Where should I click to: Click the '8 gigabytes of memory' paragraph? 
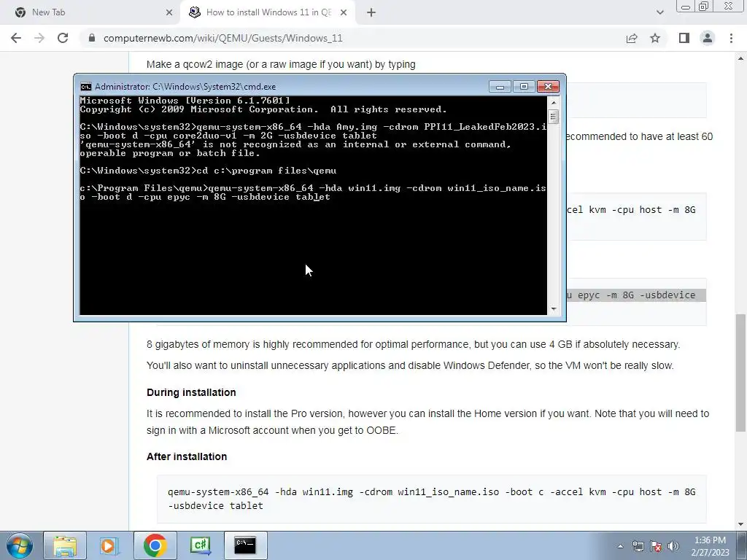point(413,344)
